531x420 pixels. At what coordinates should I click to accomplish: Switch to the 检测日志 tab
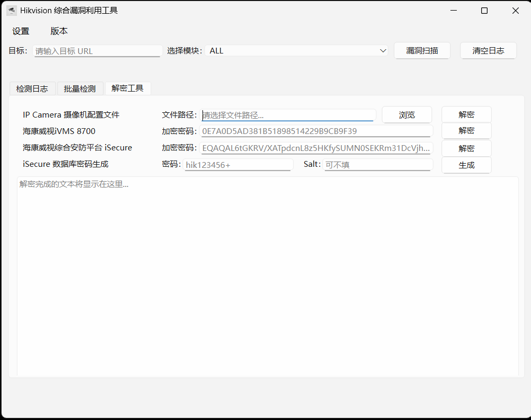click(32, 88)
